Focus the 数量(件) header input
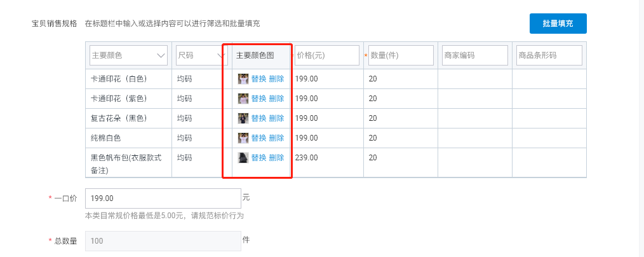644x257 pixels. coord(401,55)
